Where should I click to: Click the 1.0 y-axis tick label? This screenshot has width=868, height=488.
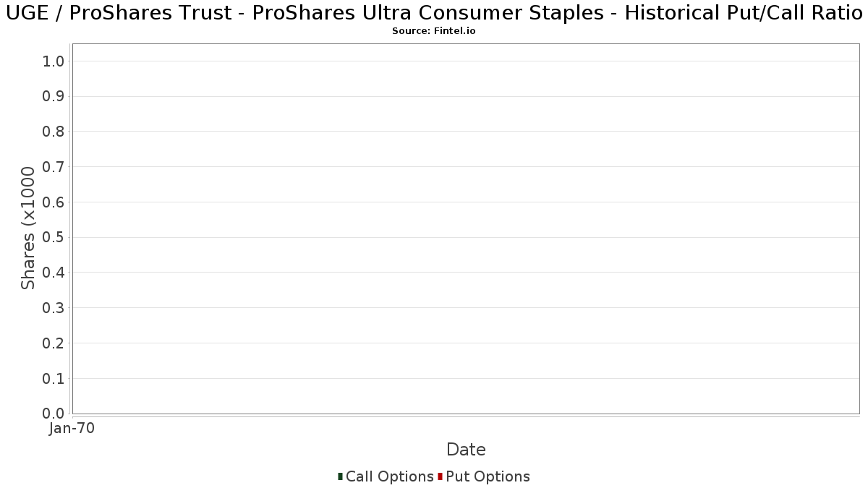tap(54, 61)
